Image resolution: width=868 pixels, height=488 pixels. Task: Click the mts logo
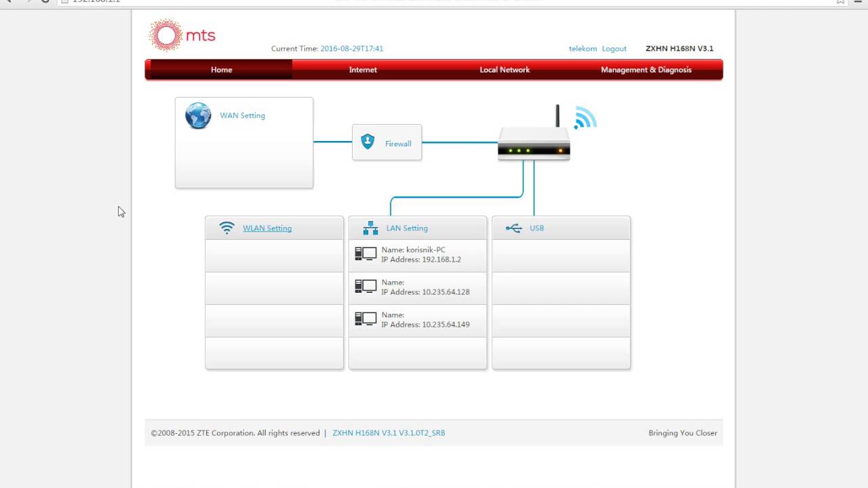182,35
